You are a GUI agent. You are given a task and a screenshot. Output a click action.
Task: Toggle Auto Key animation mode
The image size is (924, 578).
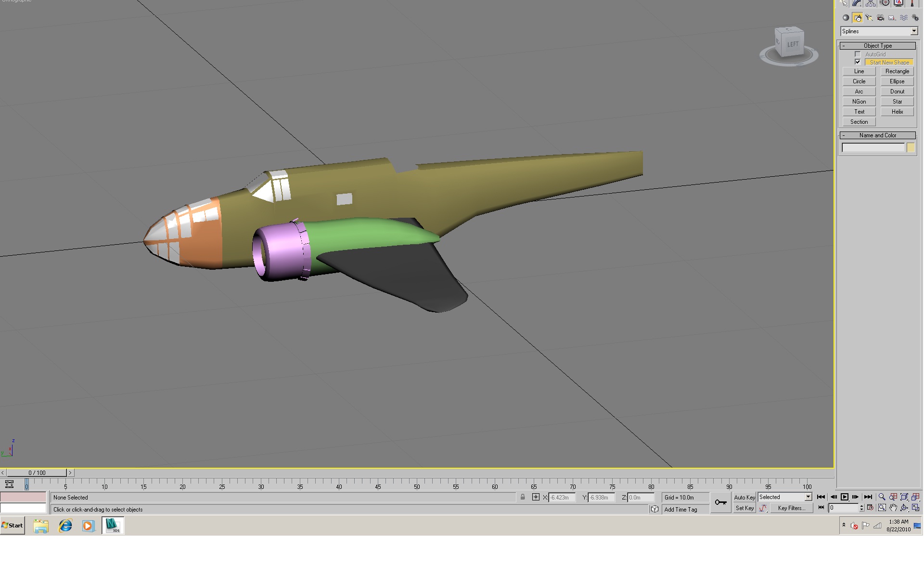744,498
